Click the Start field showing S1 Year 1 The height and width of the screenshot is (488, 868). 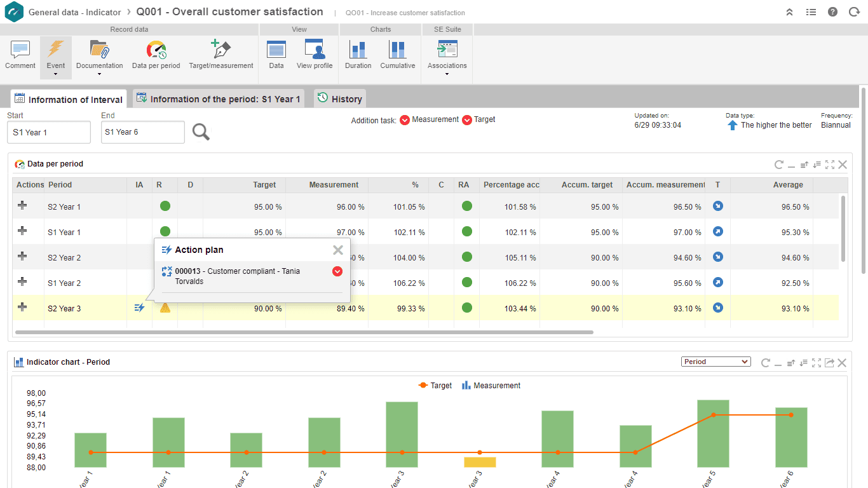click(x=48, y=132)
